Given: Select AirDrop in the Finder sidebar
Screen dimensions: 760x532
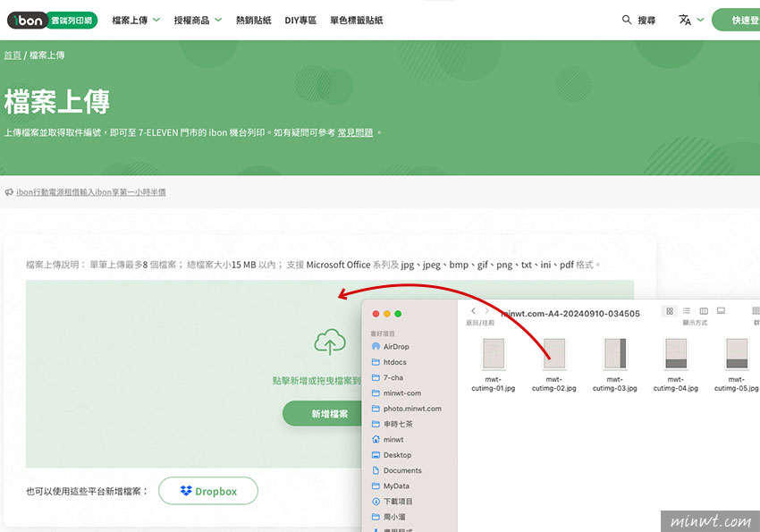Looking at the screenshot, I should point(391,346).
